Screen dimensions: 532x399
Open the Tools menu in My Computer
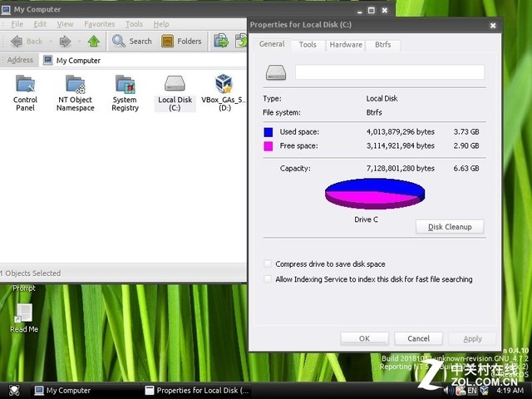click(134, 24)
